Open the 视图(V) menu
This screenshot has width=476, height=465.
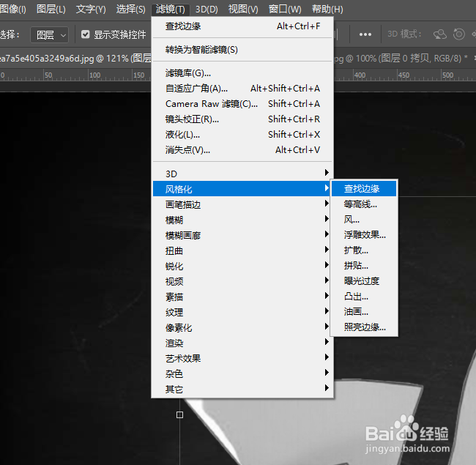point(243,9)
